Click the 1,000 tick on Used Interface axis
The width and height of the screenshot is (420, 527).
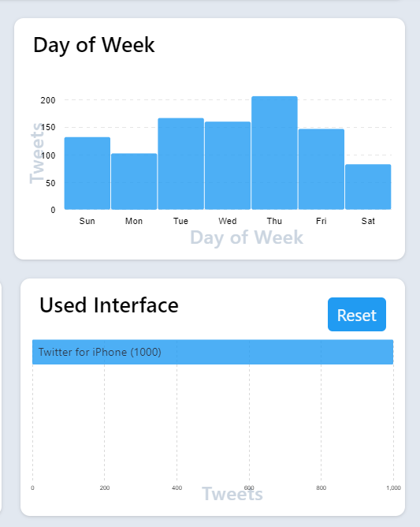tap(393, 488)
